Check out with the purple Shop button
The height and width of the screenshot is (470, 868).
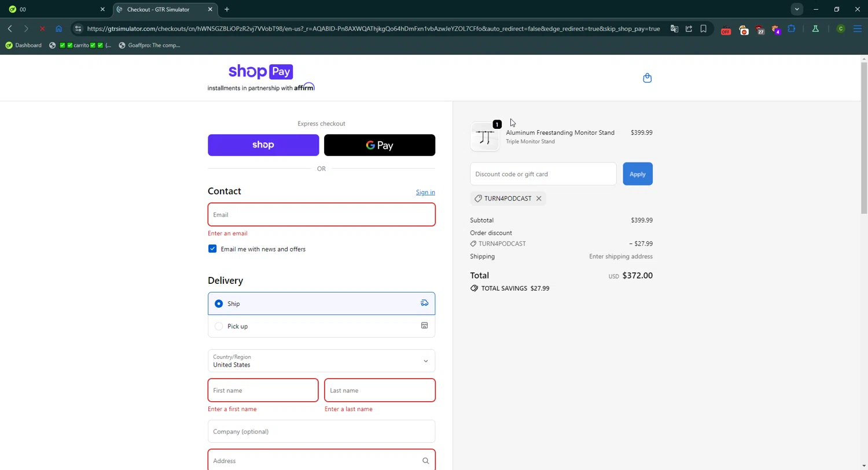[263, 145]
